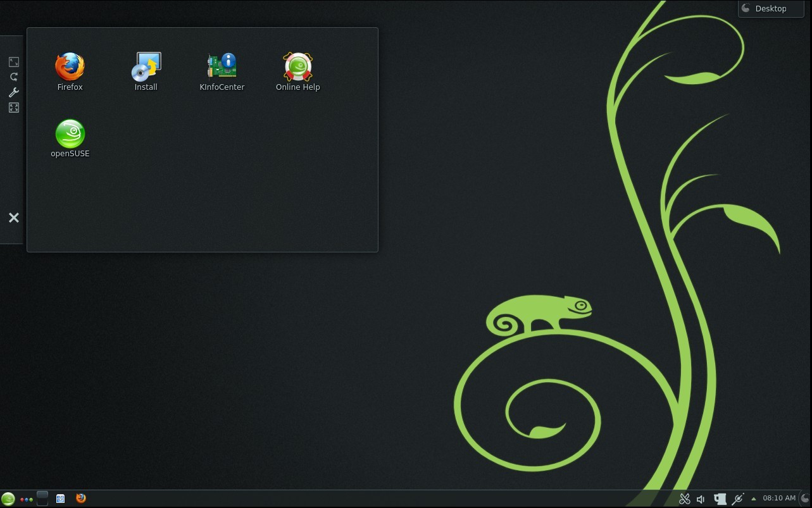The height and width of the screenshot is (508, 812).
Task: Launch the Install live CD icon
Action: pyautogui.click(x=146, y=71)
